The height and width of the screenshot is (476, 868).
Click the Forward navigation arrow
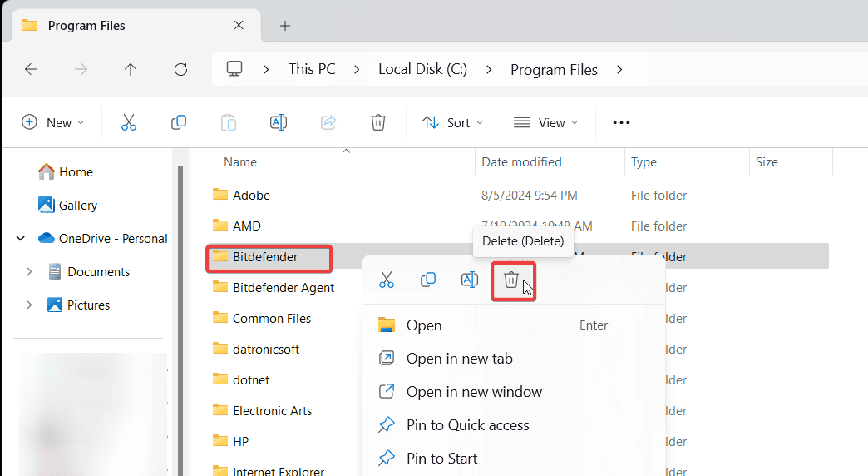(81, 69)
